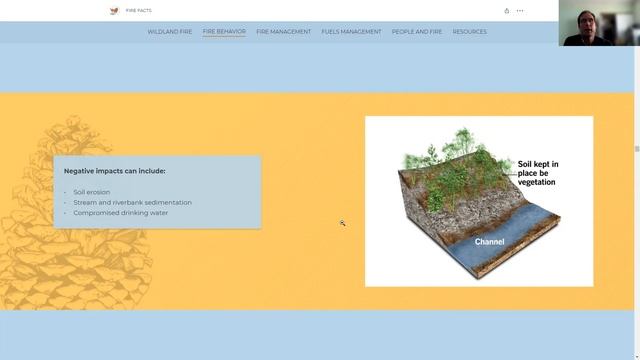Click the scroll-down arrow at bottom right
This screenshot has height=360, width=640.
coord(637,357)
